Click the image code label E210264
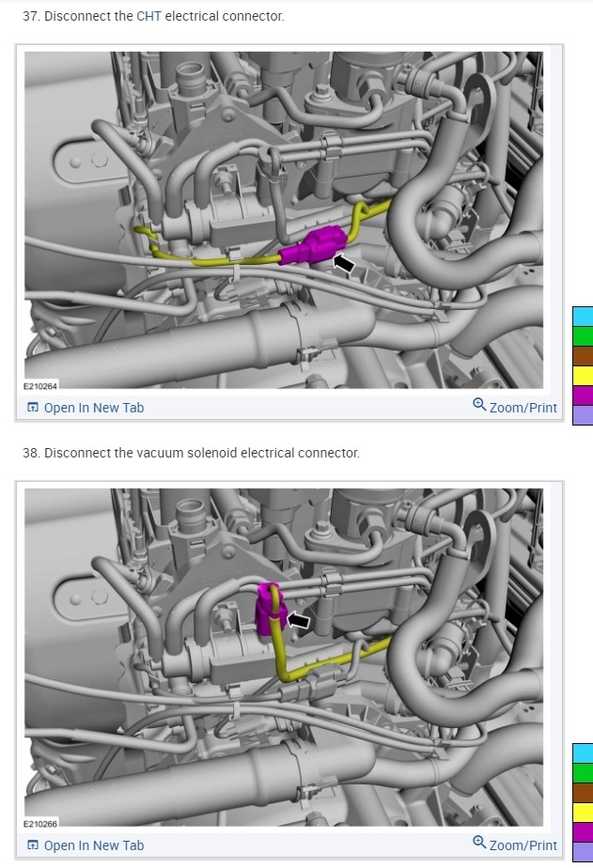The height and width of the screenshot is (868, 593). coord(40,385)
